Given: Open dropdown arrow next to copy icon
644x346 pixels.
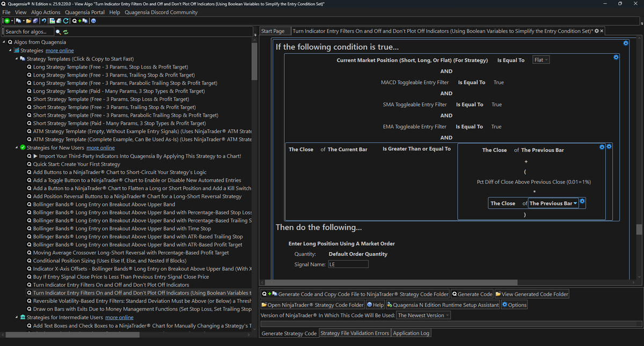Looking at the screenshot, I should point(24,21).
